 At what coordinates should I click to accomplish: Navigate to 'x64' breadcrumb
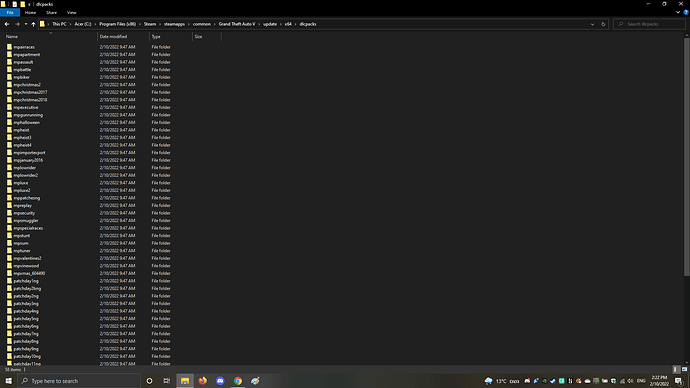tap(288, 24)
